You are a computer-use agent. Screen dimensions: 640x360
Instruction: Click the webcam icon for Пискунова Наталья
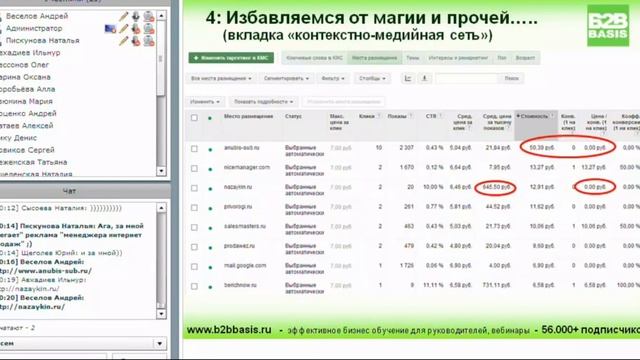(149, 41)
